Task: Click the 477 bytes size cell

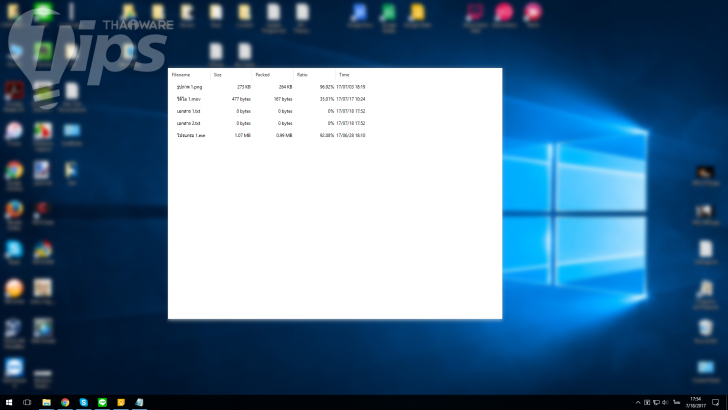Action: 241,99
